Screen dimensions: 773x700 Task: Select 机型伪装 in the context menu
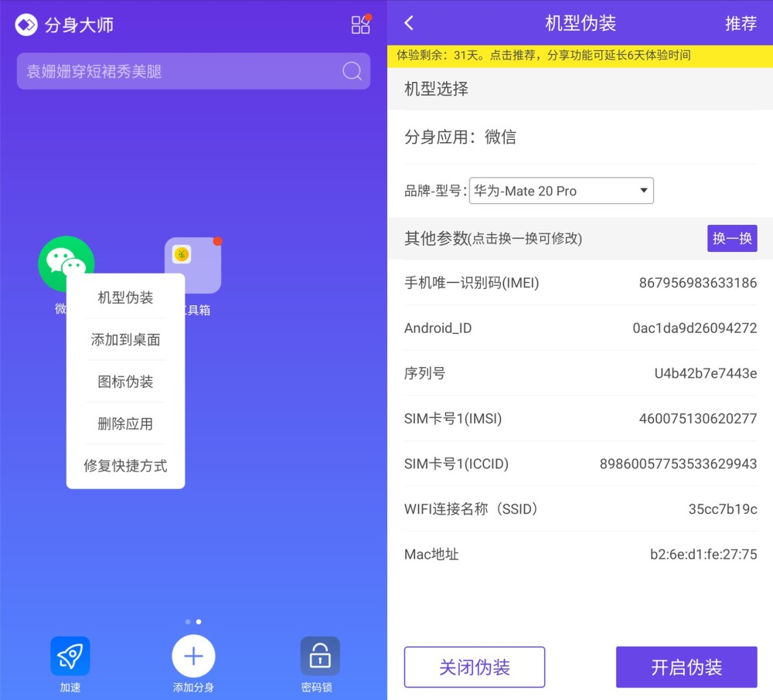pyautogui.click(x=125, y=297)
